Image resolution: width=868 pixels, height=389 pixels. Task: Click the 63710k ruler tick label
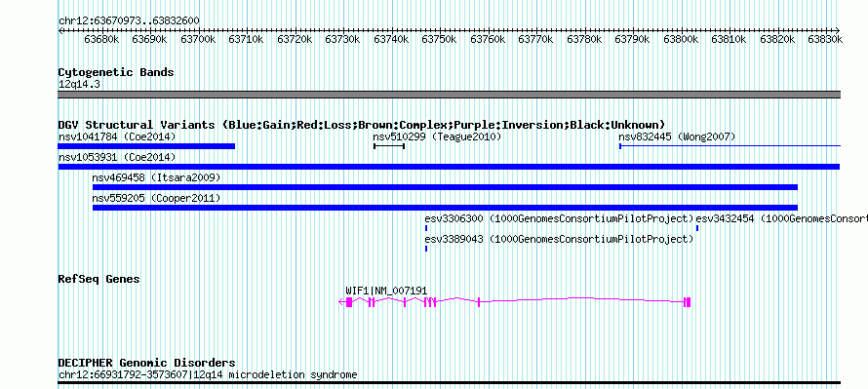point(246,39)
